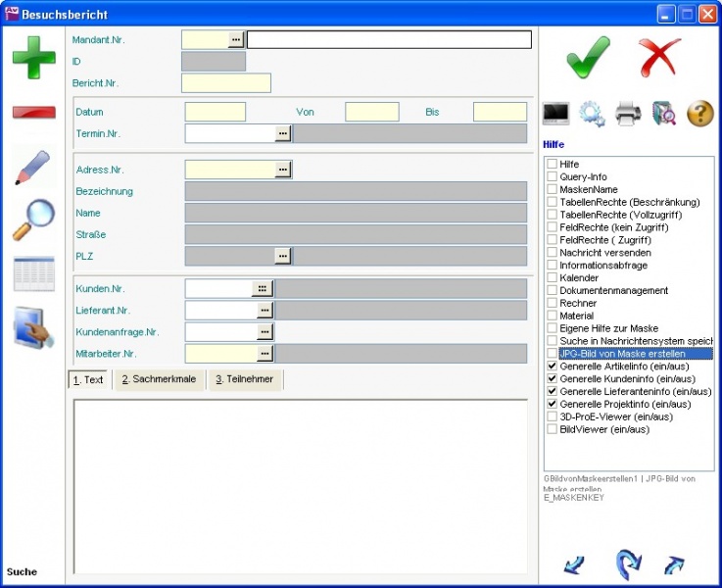Click the Bericht.Nr. input field

coord(225,83)
